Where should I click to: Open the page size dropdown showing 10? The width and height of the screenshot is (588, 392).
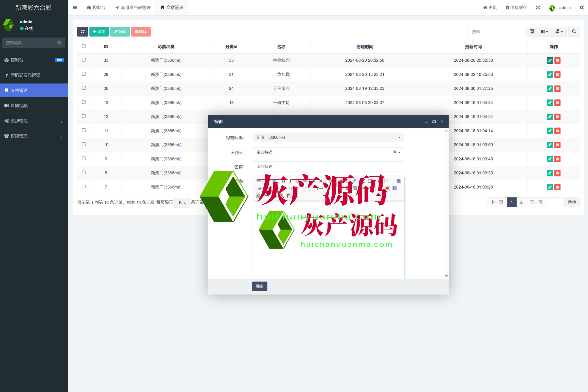(182, 203)
